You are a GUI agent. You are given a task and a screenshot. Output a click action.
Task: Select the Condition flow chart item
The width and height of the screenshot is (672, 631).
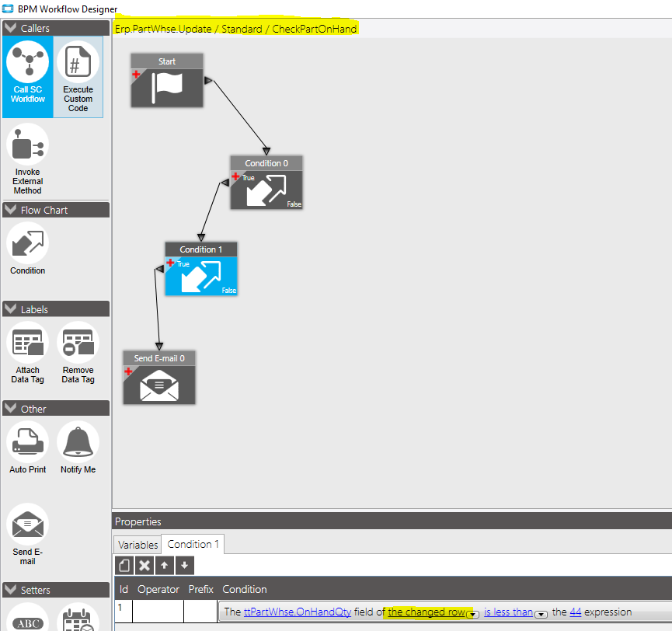28,249
